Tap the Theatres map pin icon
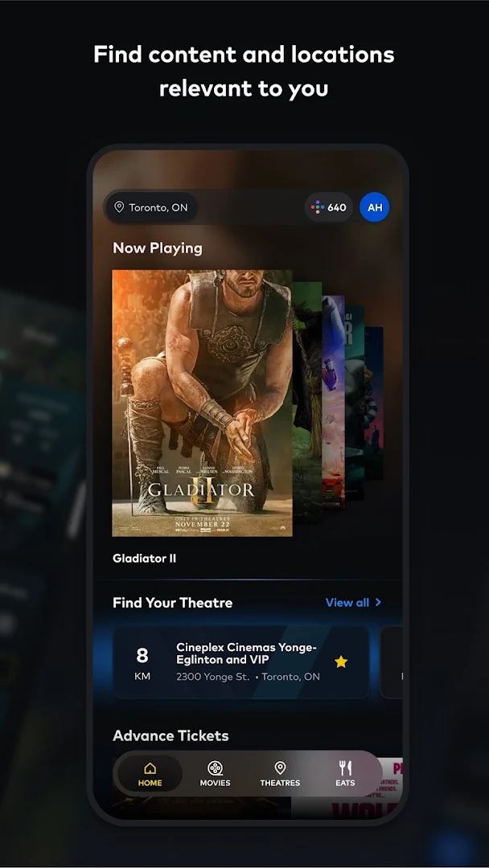The image size is (489, 868). pyautogui.click(x=280, y=768)
